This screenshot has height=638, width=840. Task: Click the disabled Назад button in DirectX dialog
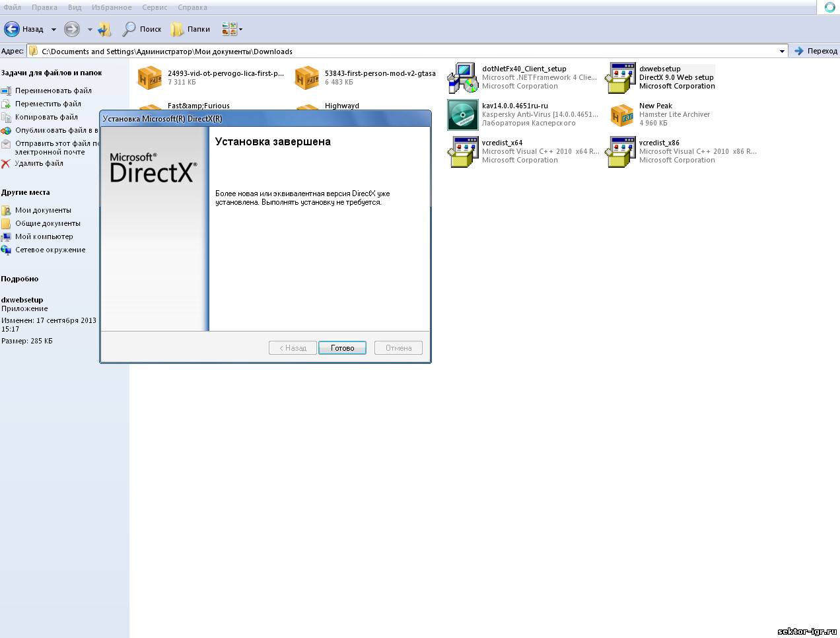[x=293, y=348]
